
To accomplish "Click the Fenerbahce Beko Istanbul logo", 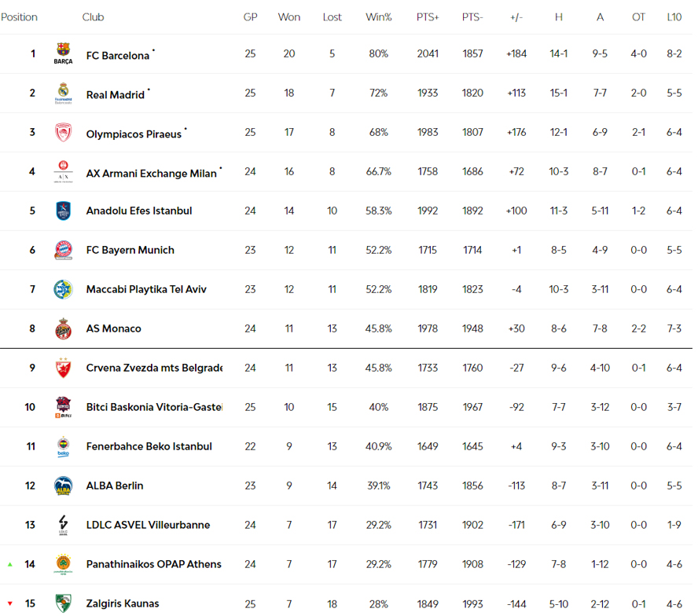I will [x=63, y=446].
